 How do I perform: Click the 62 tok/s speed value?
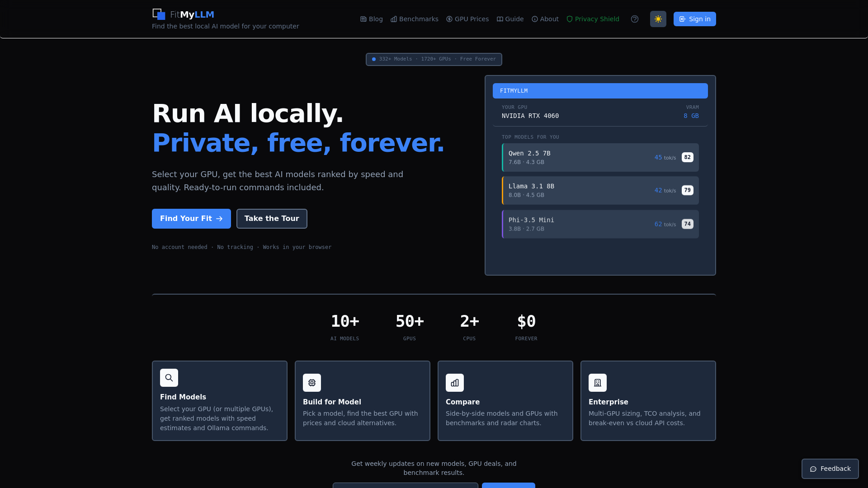665,224
